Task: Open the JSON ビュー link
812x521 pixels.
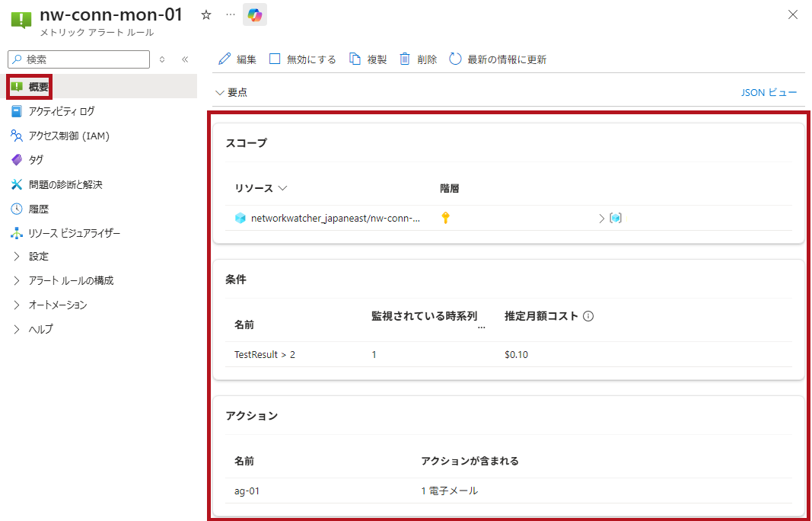Action: click(x=769, y=93)
